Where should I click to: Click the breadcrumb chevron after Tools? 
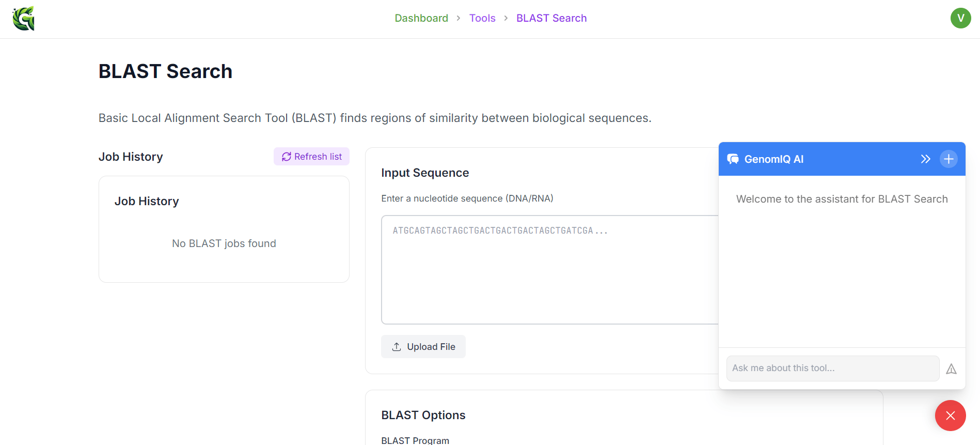(x=505, y=18)
